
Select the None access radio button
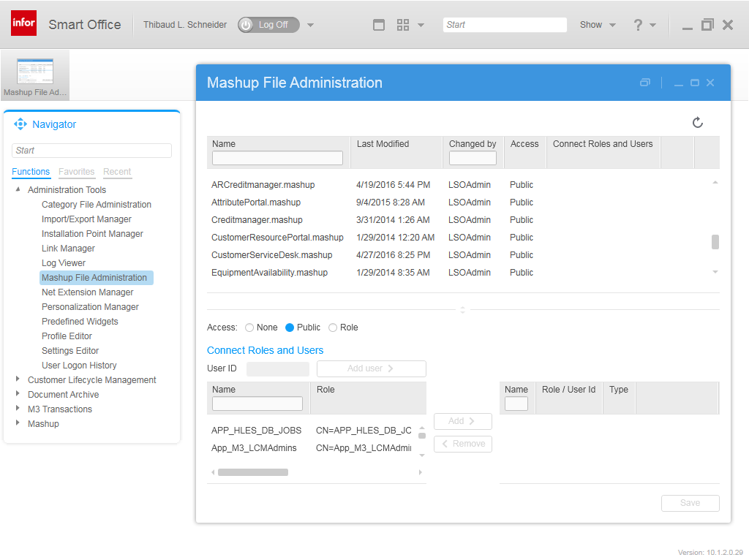click(249, 328)
